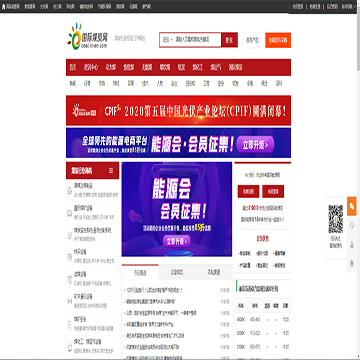Viewport: 360px width, 360px height.
Task: Click the truck icon beside 露天煤矿设备
Action: (x=70, y=212)
